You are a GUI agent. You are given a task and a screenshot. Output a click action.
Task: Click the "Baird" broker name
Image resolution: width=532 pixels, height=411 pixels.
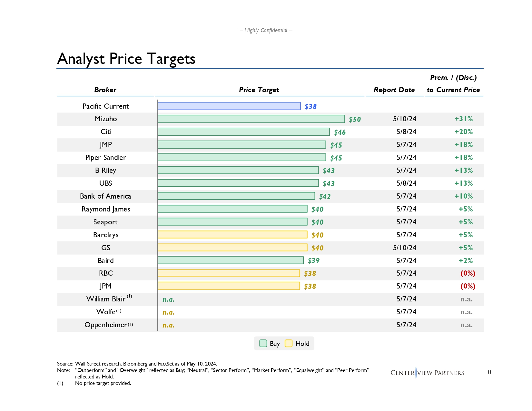point(106,260)
